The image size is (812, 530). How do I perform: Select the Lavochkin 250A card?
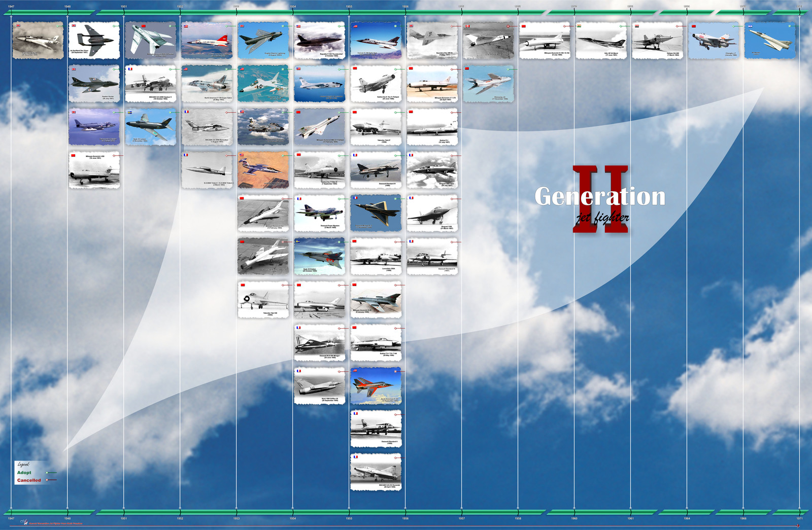click(376, 257)
